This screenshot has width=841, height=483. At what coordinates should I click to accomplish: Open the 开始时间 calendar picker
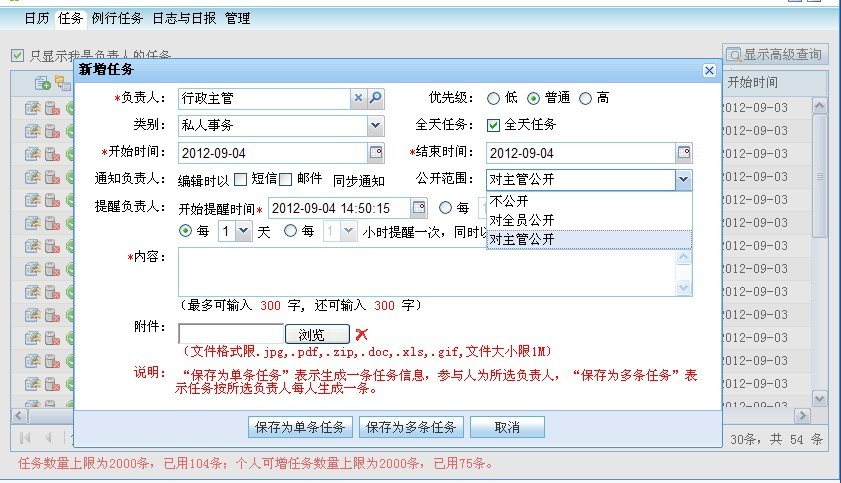pos(376,152)
